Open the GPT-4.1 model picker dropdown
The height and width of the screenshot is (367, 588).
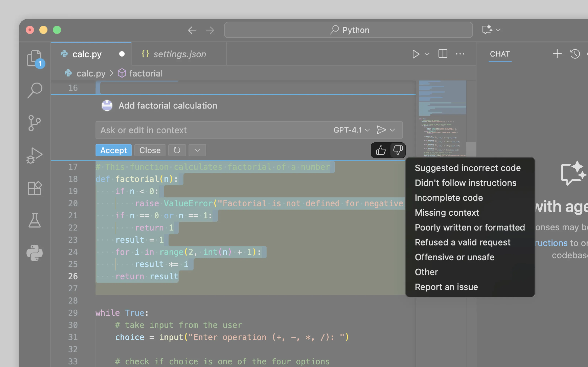(x=351, y=130)
